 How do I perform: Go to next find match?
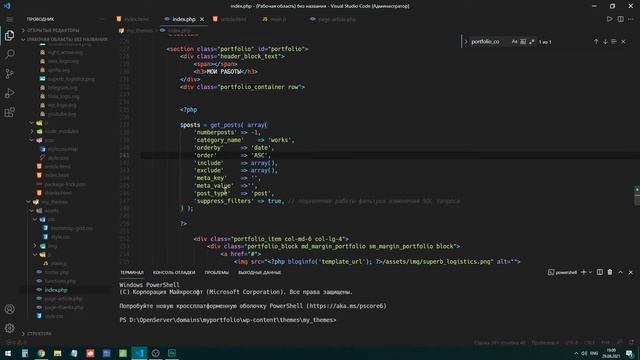605,42
